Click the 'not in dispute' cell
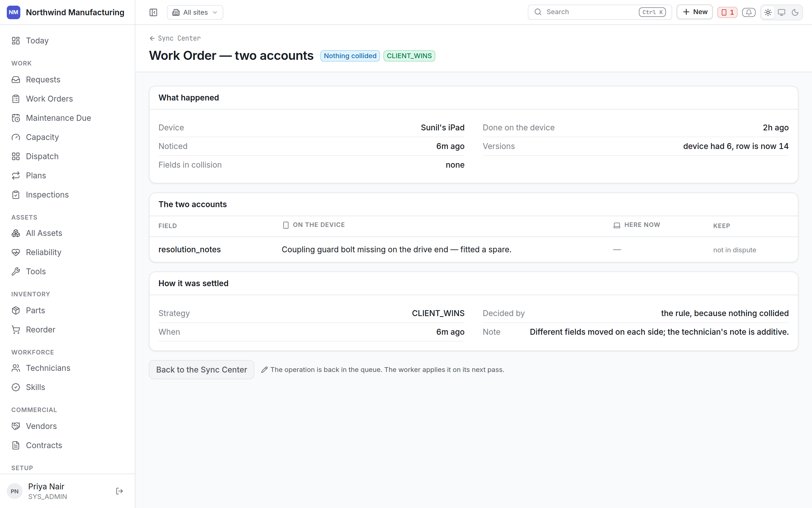Screen dimensions: 812x508 (x=734, y=250)
